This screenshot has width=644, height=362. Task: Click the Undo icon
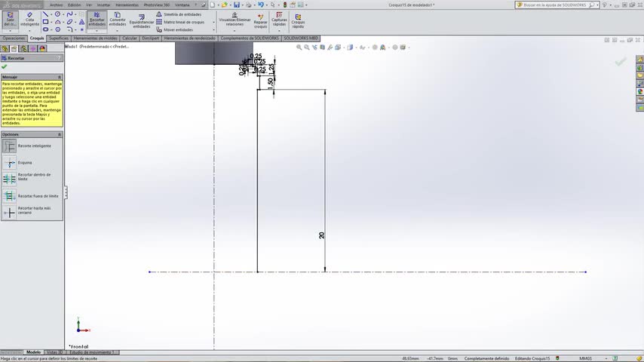tap(260, 5)
